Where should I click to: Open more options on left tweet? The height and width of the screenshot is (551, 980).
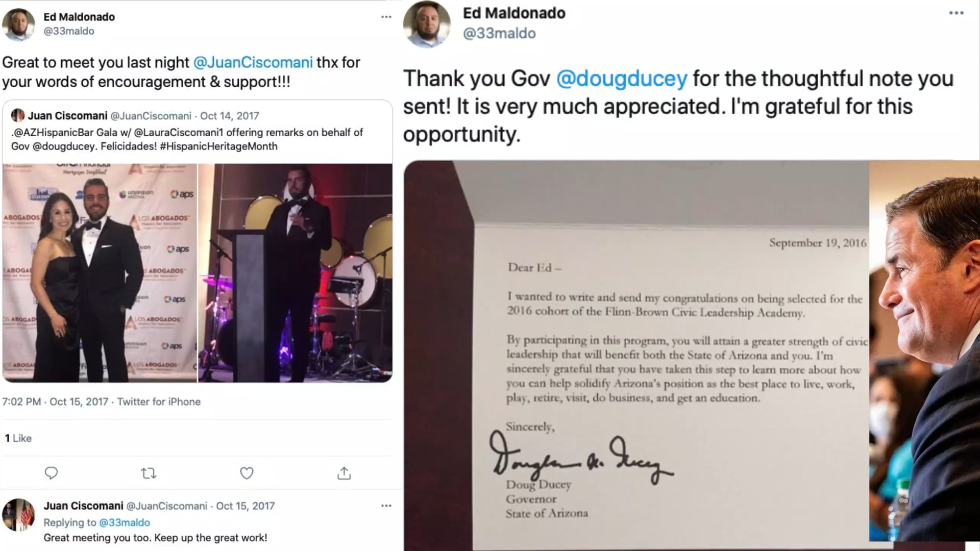(386, 17)
